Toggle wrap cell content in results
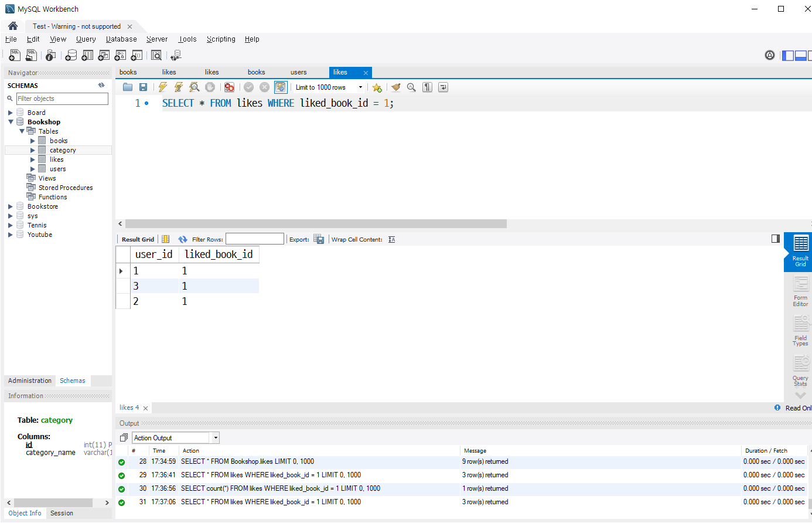Screen dimensions: 812x523 (x=392, y=239)
